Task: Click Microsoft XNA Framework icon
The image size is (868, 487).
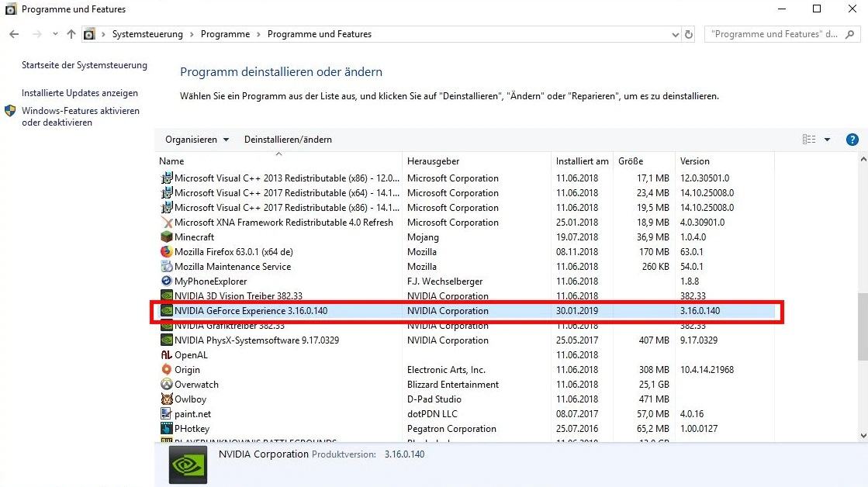Action: [x=166, y=223]
